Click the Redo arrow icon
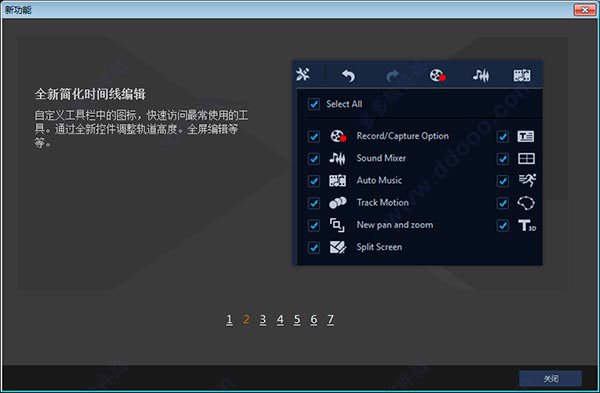This screenshot has height=393, width=600. (392, 75)
